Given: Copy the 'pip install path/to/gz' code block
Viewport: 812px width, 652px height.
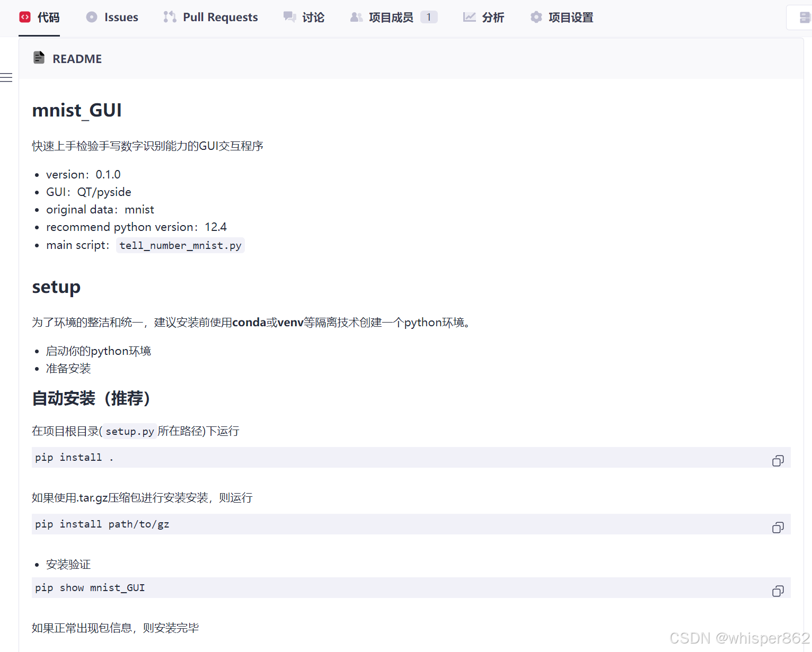Looking at the screenshot, I should (x=778, y=528).
